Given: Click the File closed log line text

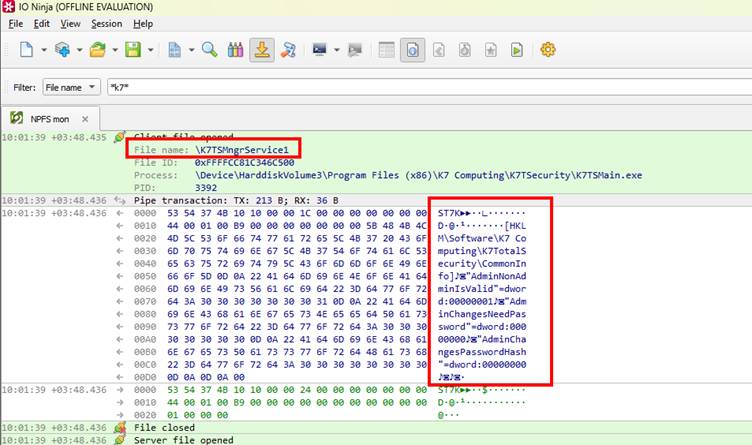Looking at the screenshot, I should click(164, 427).
